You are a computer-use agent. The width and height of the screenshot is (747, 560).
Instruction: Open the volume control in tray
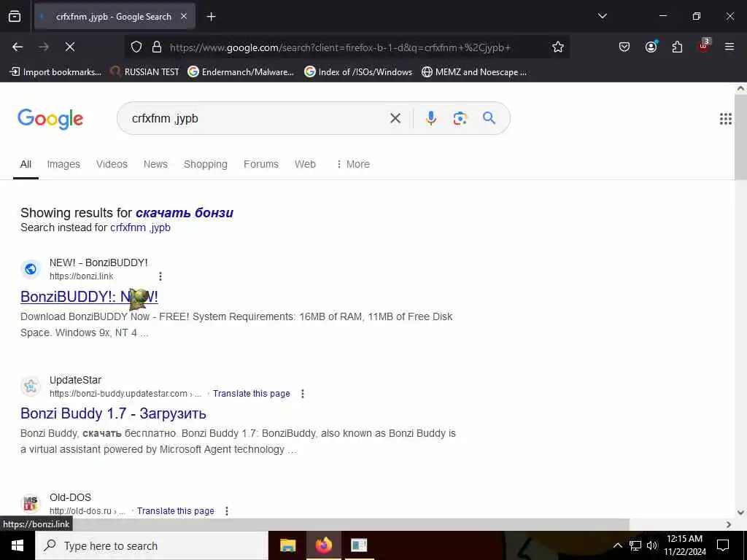tap(651, 545)
